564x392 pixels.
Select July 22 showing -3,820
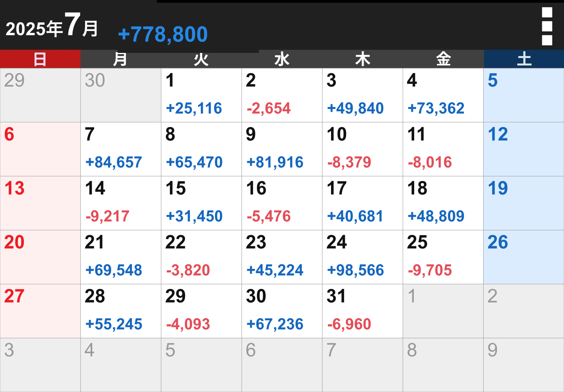point(202,257)
